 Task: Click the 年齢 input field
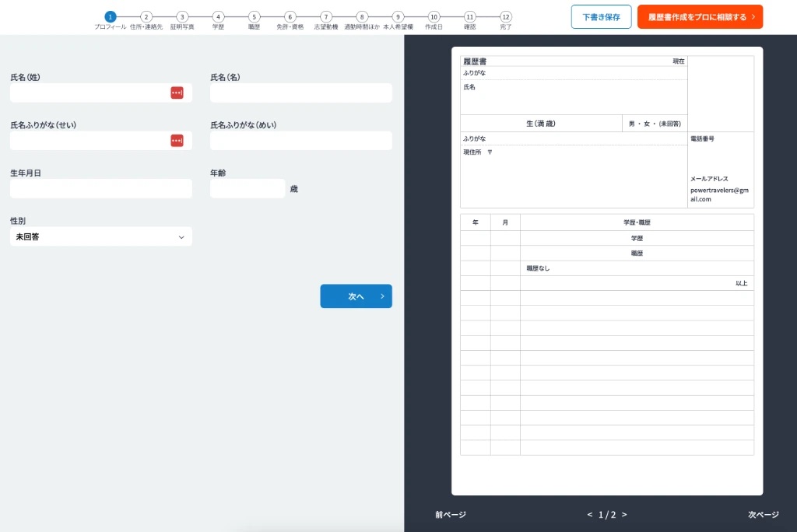pyautogui.click(x=247, y=188)
